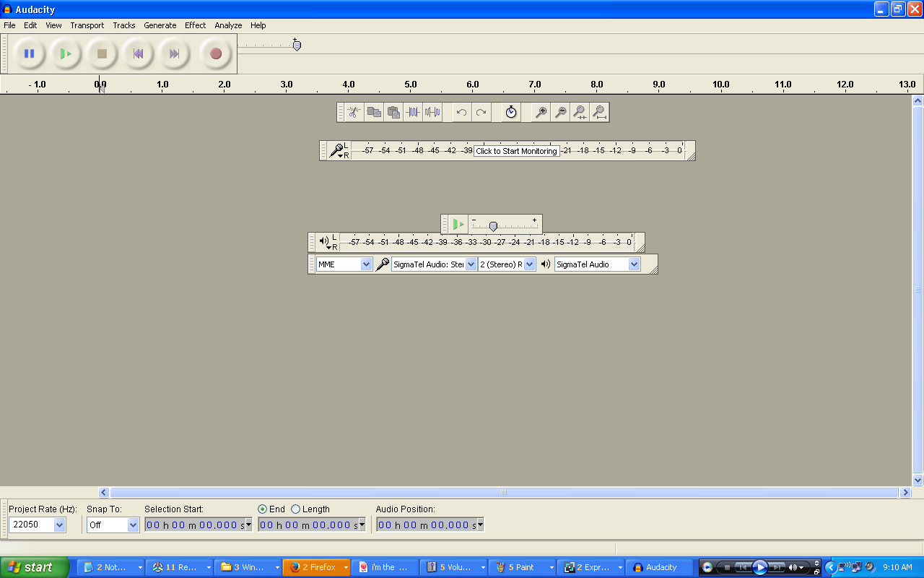
Task: Select the End radio button
Action: click(x=263, y=509)
